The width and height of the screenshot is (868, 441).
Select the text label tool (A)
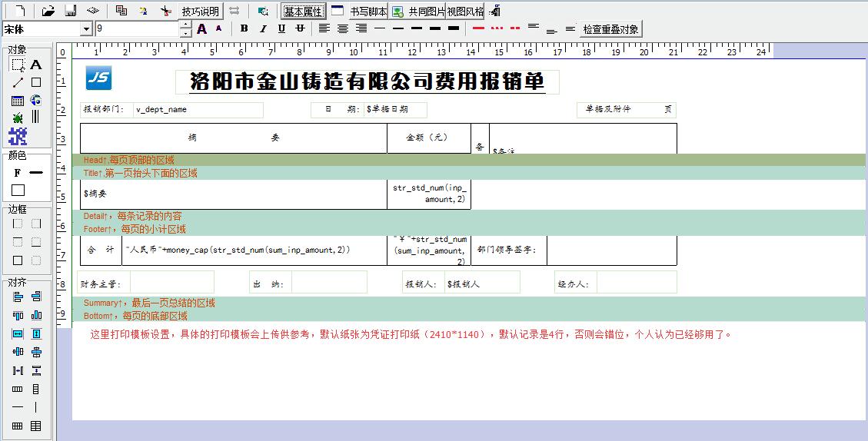[x=35, y=65]
